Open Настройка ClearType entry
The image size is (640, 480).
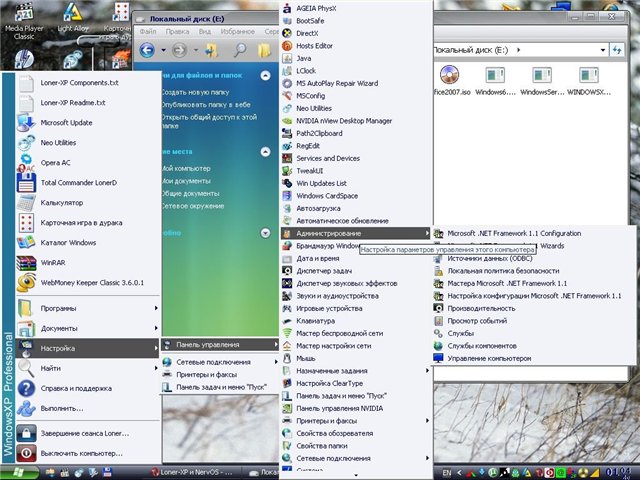click(x=356, y=383)
